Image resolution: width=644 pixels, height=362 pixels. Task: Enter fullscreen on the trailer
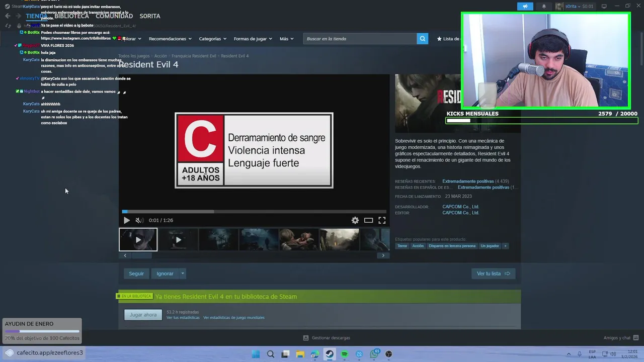(382, 220)
